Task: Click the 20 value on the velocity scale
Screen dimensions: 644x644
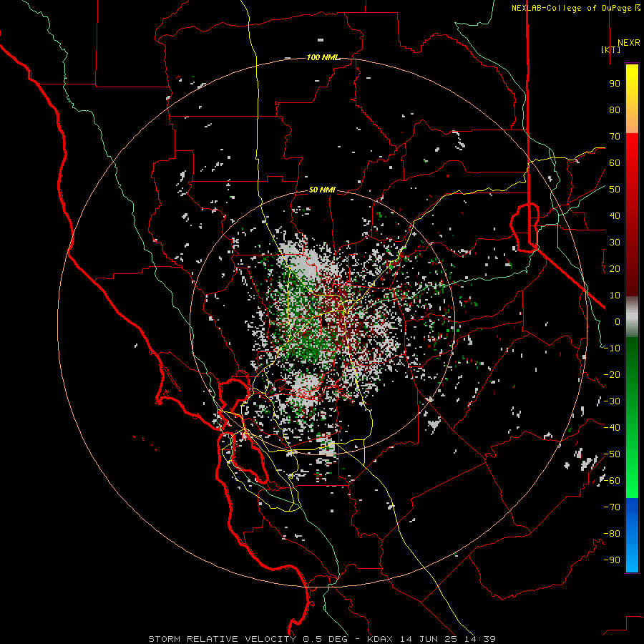Action: tap(615, 269)
